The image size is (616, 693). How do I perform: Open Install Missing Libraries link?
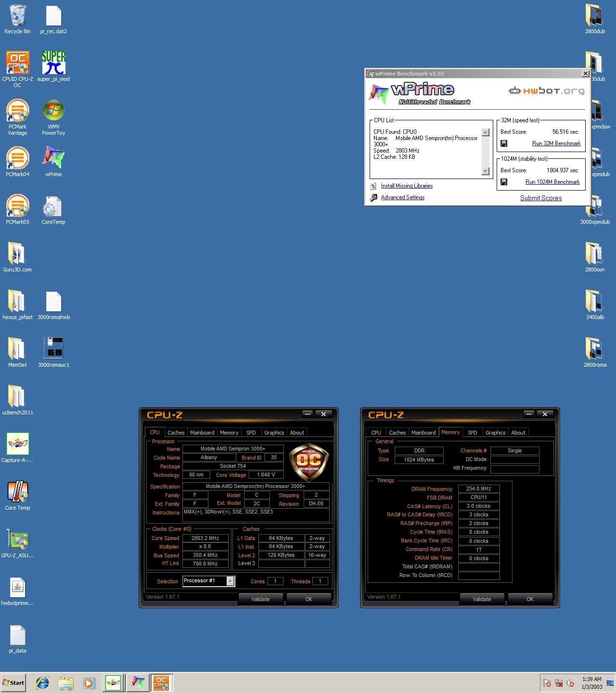407,186
